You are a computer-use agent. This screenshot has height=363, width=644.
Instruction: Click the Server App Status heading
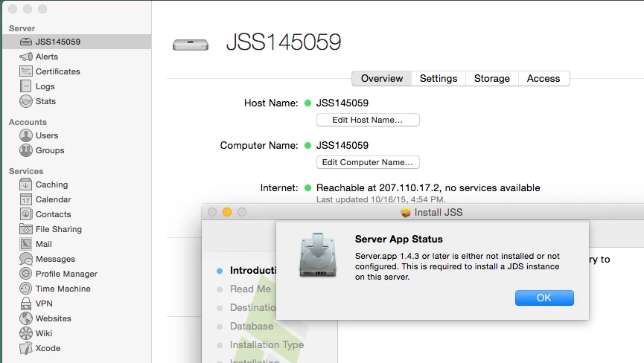tap(399, 239)
